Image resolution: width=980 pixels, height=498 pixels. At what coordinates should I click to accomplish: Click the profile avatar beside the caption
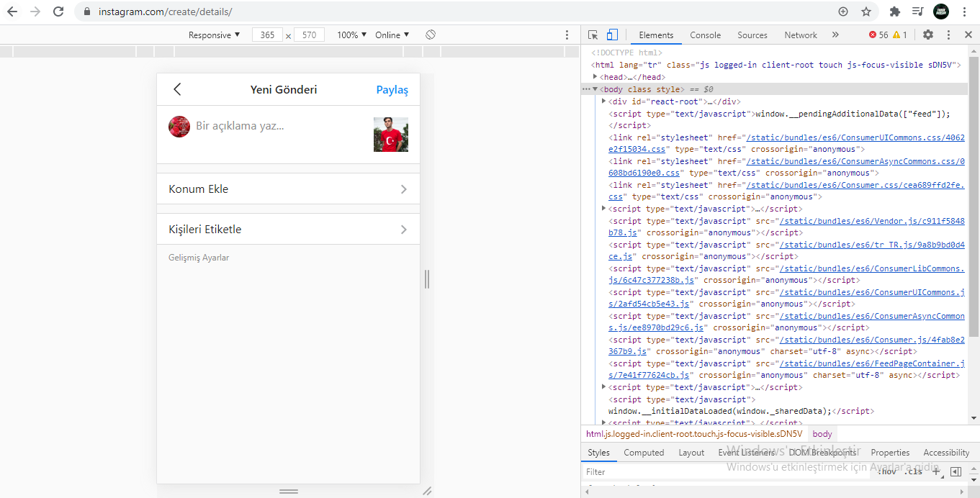179,127
